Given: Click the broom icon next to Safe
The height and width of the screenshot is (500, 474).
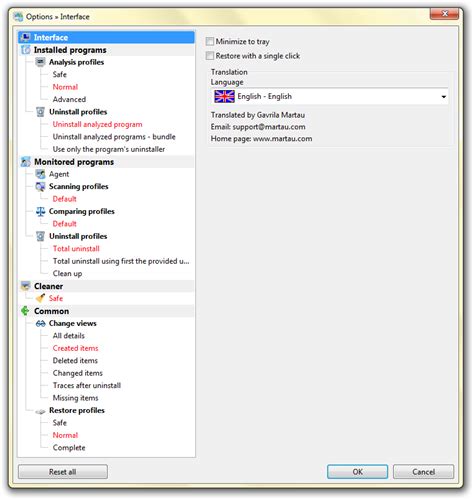Looking at the screenshot, I should (40, 298).
